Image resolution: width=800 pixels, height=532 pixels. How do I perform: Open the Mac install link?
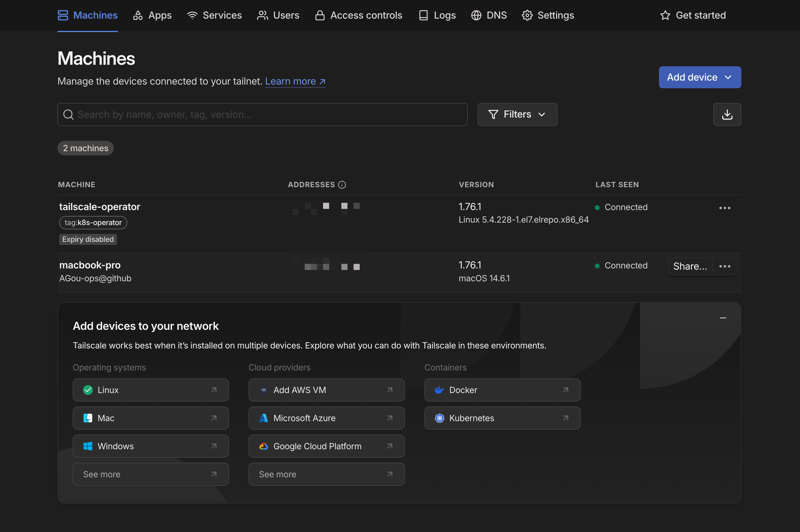(151, 418)
